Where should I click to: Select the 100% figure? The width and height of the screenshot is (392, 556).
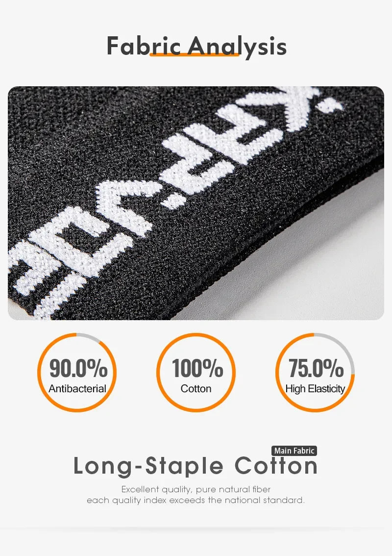(197, 368)
